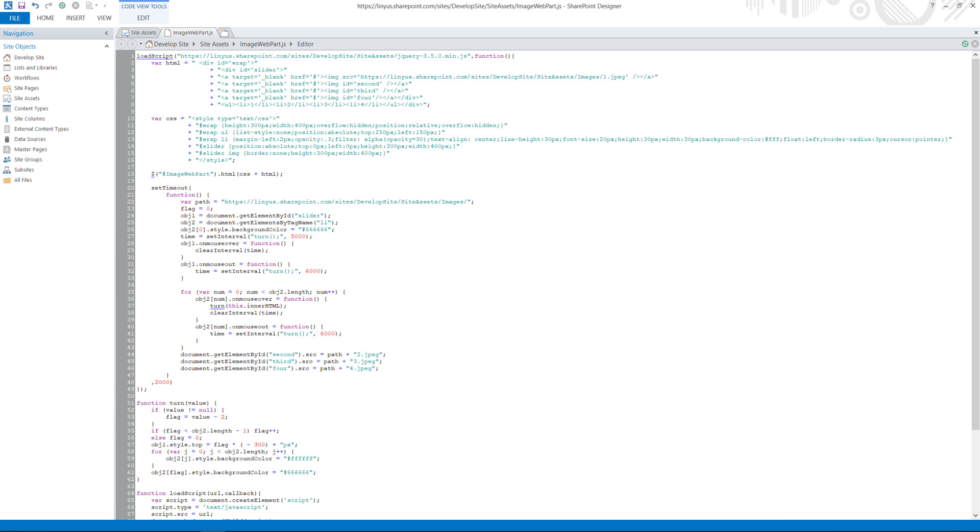This screenshot has width=980, height=532.
Task: Click the Data Sources database icon
Action: click(x=7, y=139)
